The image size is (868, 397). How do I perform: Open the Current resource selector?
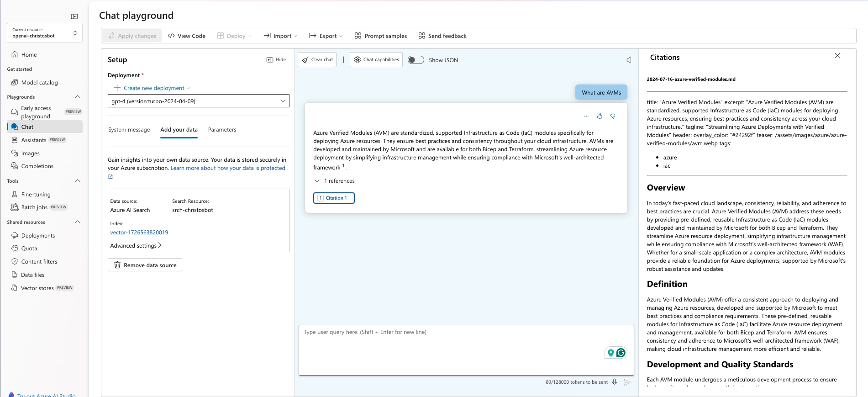[45, 33]
